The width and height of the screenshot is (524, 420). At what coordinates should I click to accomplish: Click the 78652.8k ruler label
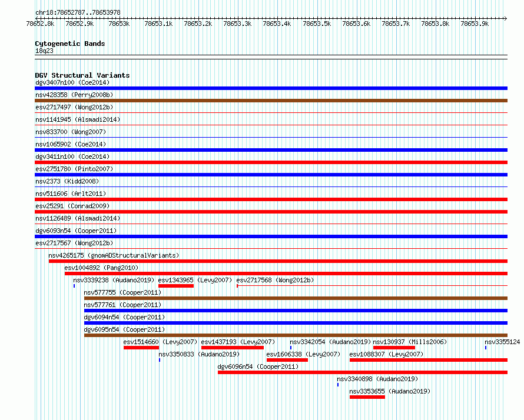click(x=40, y=24)
